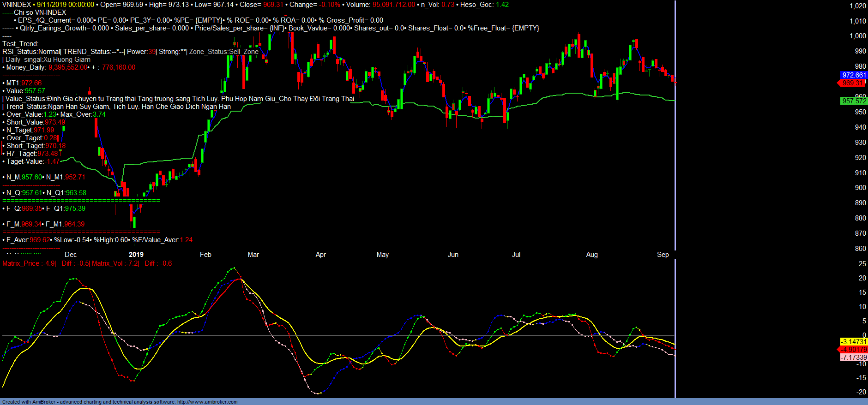Select the May label on the time axis
The image size is (868, 405).
(x=382, y=255)
